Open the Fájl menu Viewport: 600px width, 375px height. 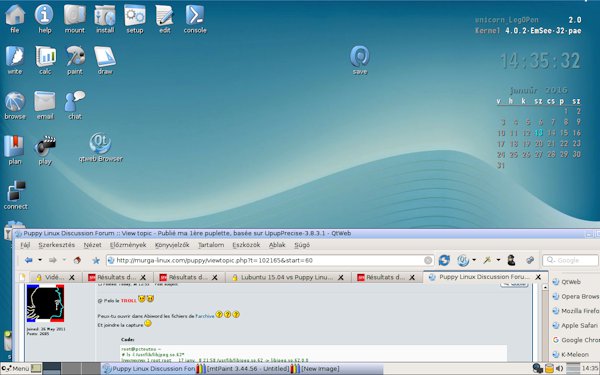tap(25, 245)
